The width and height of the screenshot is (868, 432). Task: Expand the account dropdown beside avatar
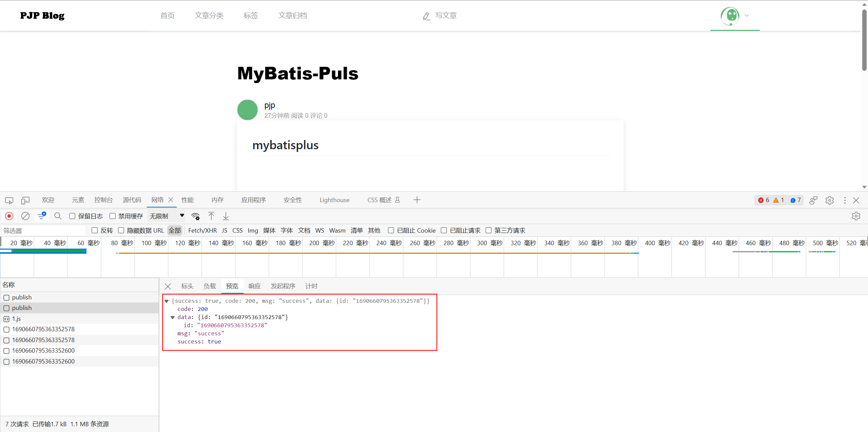746,16
